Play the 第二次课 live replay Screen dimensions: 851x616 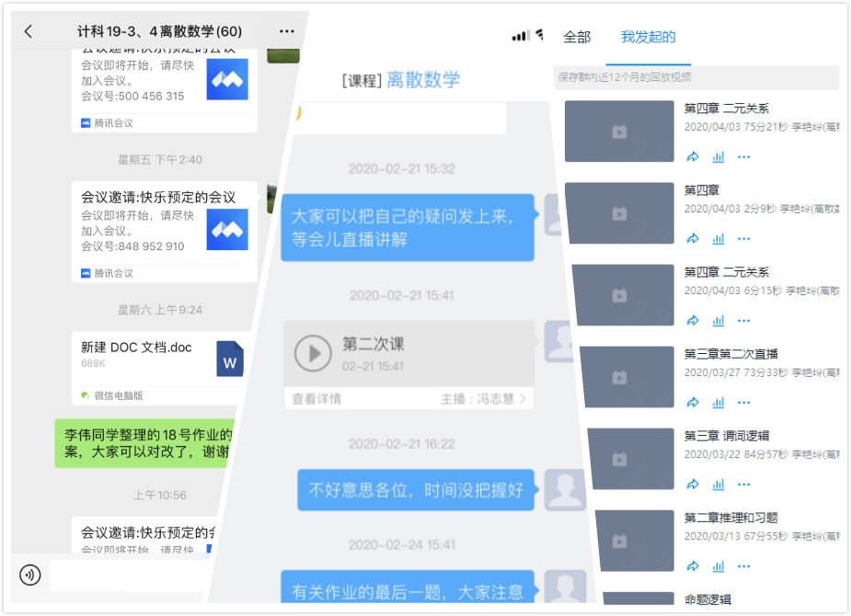coord(313,353)
